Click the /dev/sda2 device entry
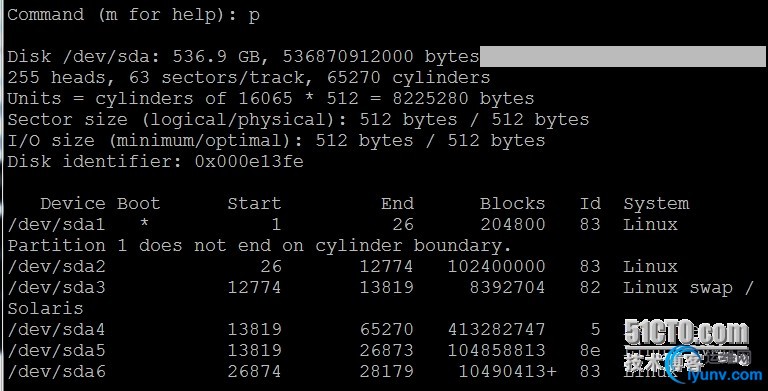The height and width of the screenshot is (391, 768). pyautogui.click(x=56, y=267)
